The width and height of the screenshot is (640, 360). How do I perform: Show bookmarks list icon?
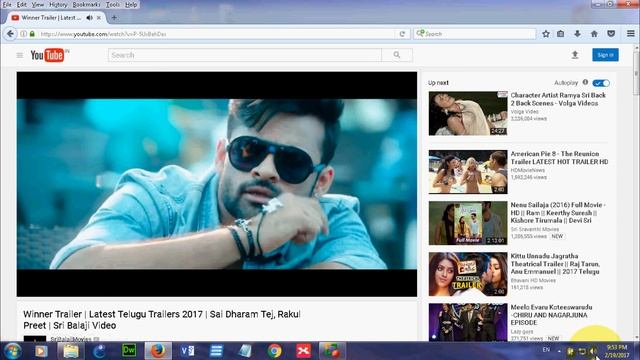click(561, 34)
